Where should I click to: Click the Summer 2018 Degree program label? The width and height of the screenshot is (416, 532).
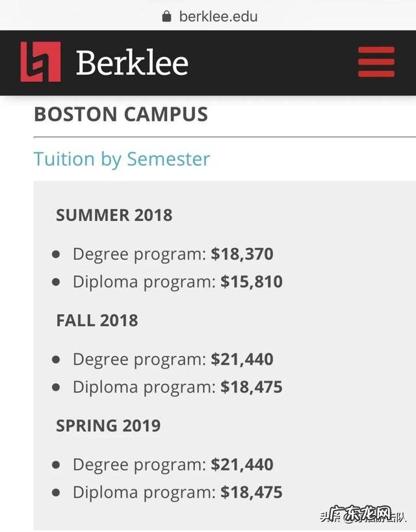click(139, 254)
